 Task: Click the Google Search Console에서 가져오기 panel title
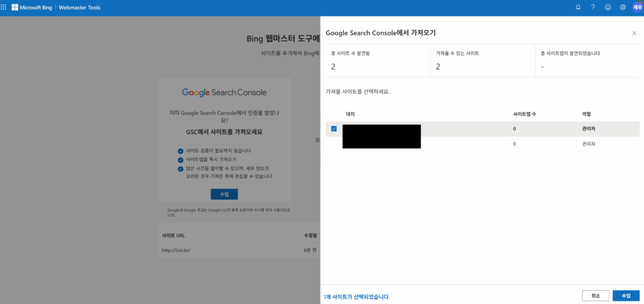point(380,33)
